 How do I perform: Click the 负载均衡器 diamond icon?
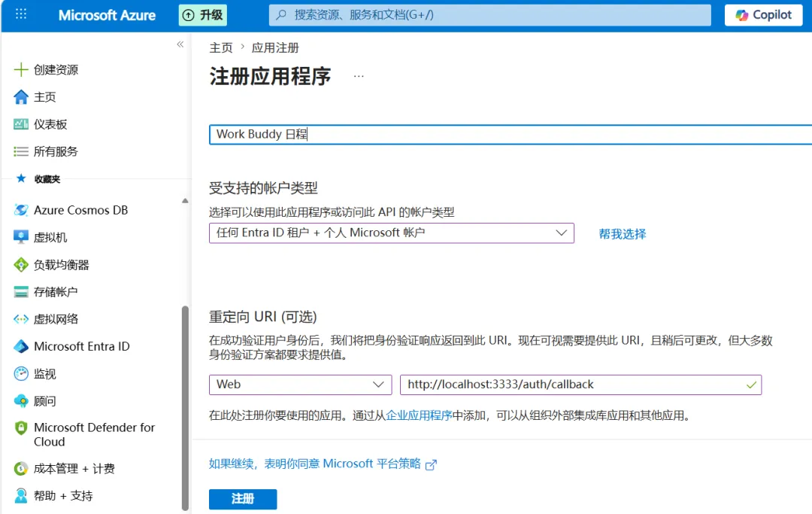click(x=21, y=264)
